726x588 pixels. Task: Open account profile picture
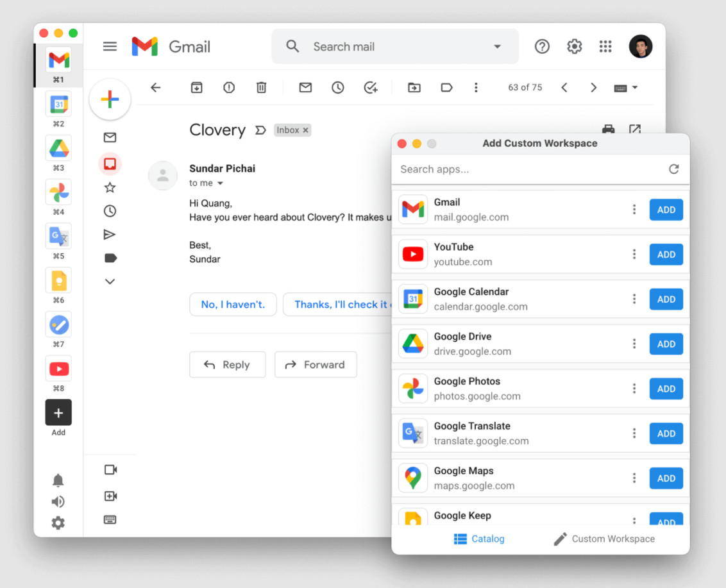click(640, 46)
